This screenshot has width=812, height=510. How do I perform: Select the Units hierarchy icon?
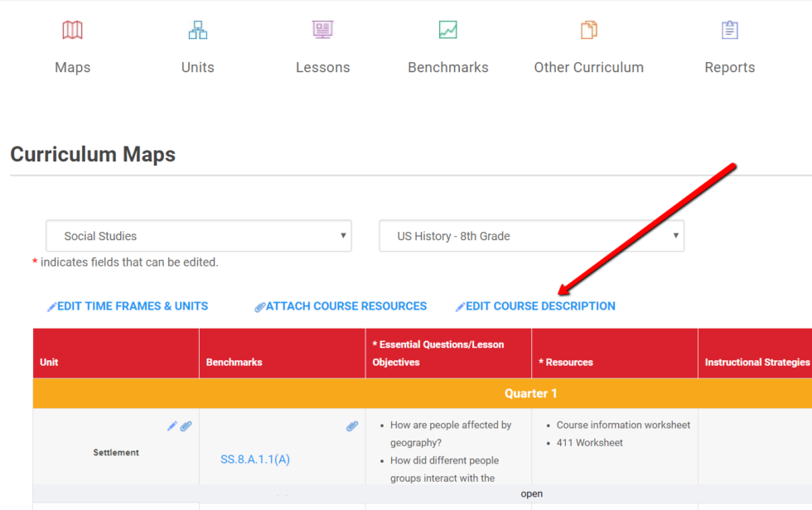[x=197, y=29]
